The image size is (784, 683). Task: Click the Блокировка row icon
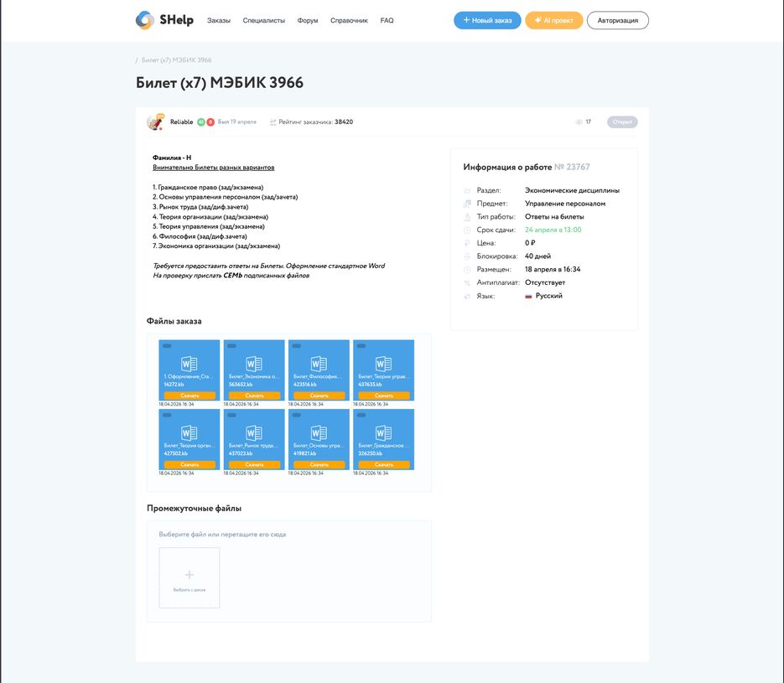(467, 256)
